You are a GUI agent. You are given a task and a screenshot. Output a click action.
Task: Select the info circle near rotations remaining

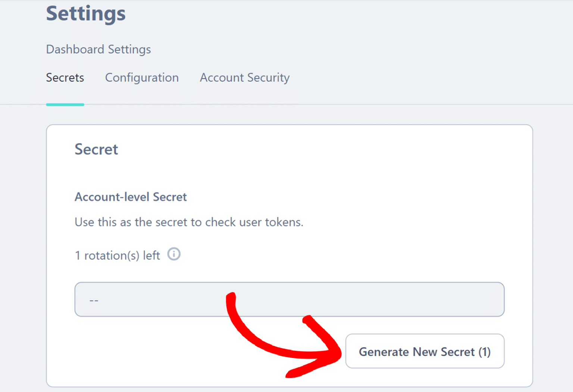[174, 254]
